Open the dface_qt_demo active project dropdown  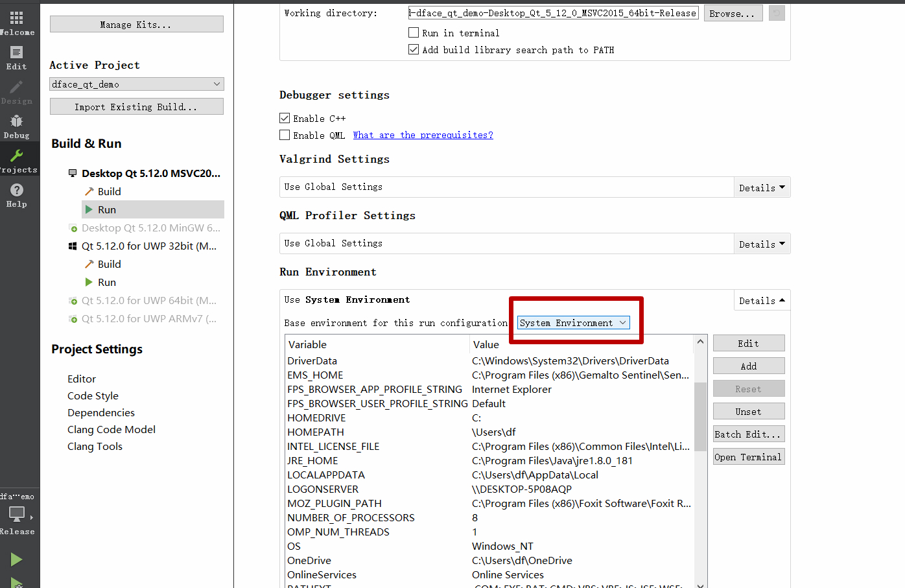coord(136,84)
